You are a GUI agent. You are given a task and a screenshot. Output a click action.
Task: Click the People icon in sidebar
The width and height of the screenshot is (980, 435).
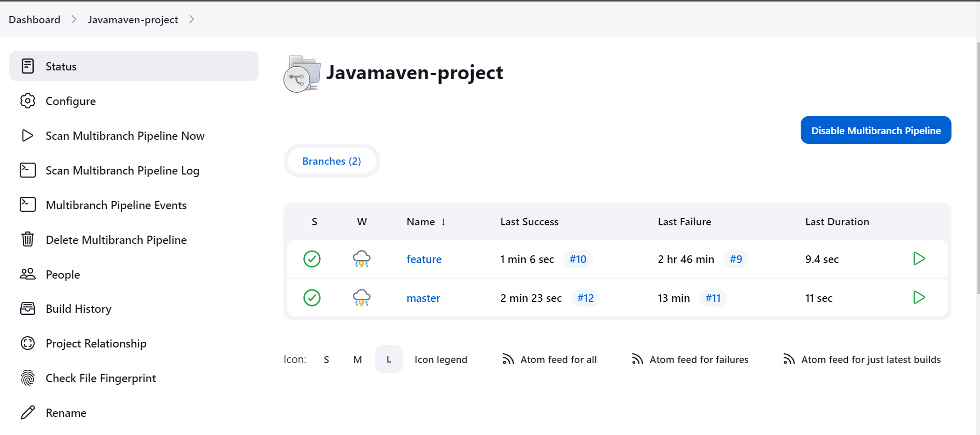(x=27, y=274)
